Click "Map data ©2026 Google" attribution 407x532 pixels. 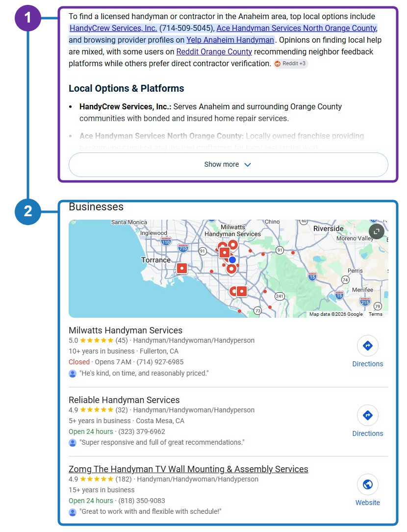click(336, 314)
